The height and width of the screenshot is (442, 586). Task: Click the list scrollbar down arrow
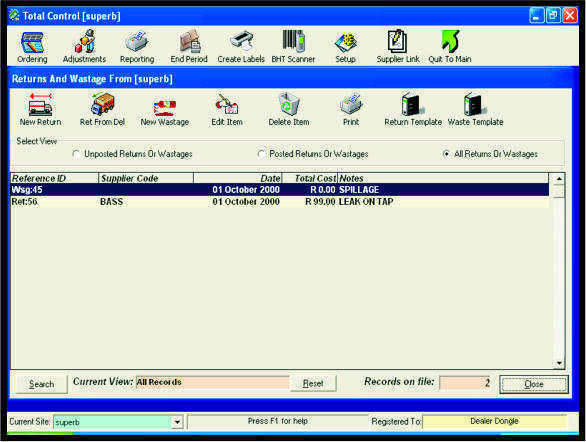click(x=559, y=363)
